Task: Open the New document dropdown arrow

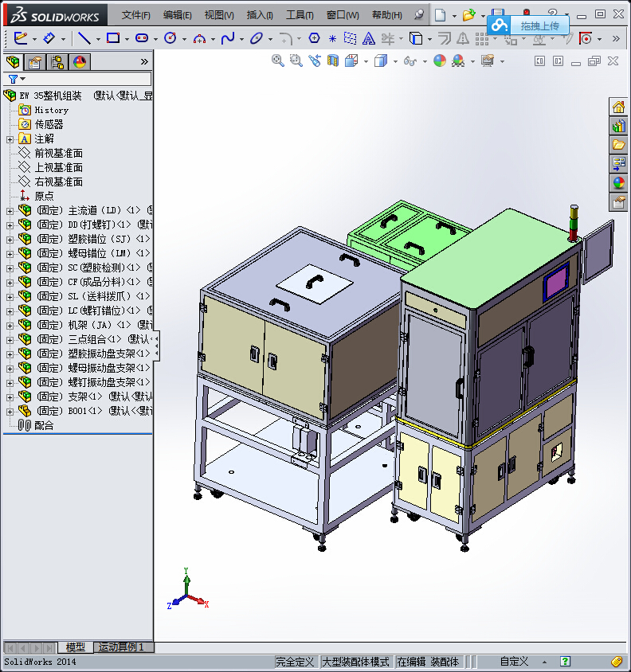Action: 454,16
